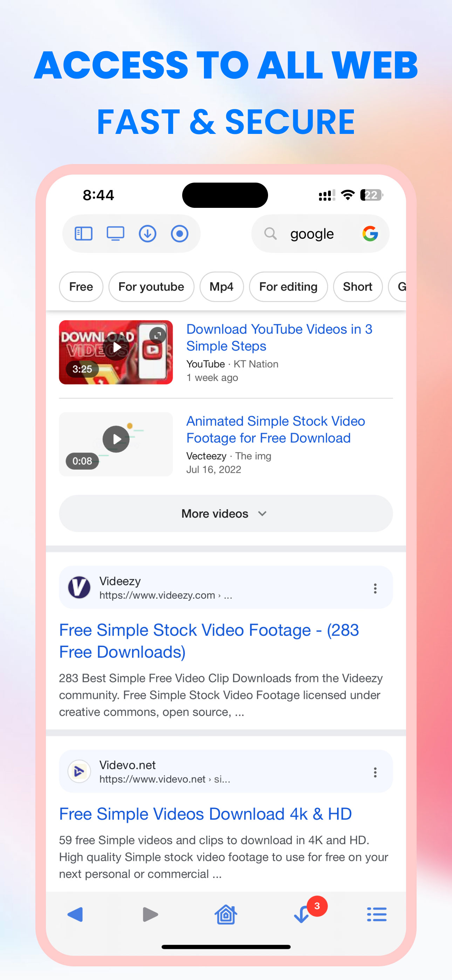Open the sidebar tabs panel icon

[x=83, y=233]
